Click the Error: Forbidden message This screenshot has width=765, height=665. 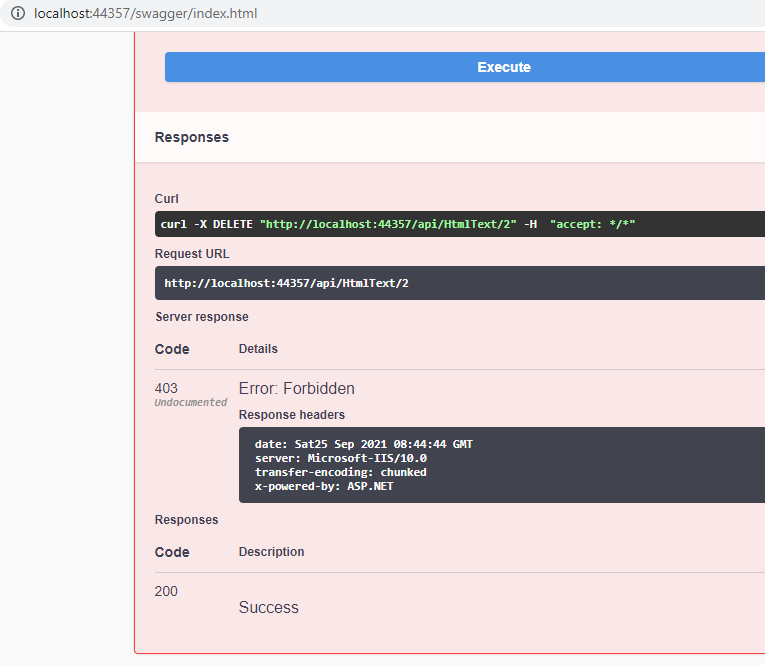tap(297, 388)
